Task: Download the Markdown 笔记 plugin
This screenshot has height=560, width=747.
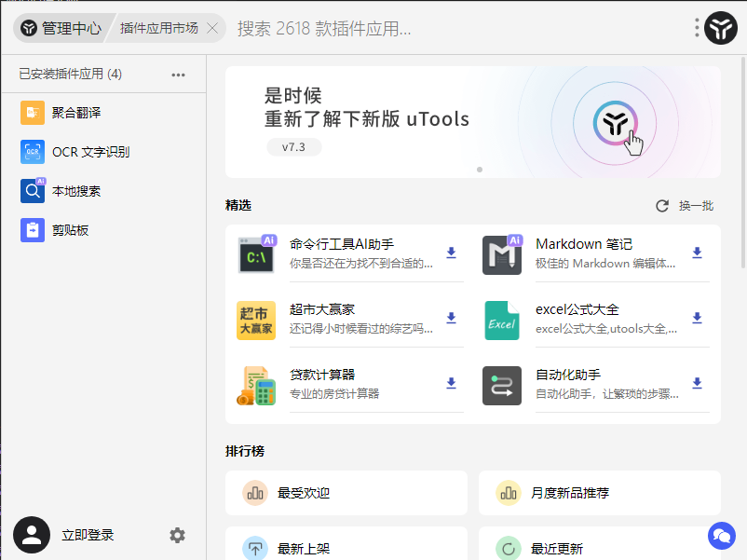Action: (697, 253)
